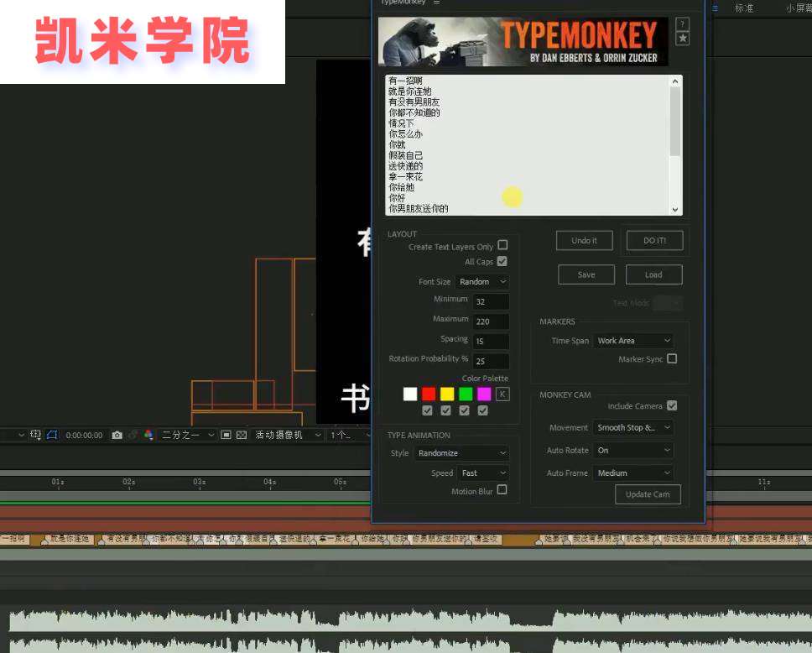The height and width of the screenshot is (653, 812).
Task: Select the red color swatch
Action: [x=429, y=394]
